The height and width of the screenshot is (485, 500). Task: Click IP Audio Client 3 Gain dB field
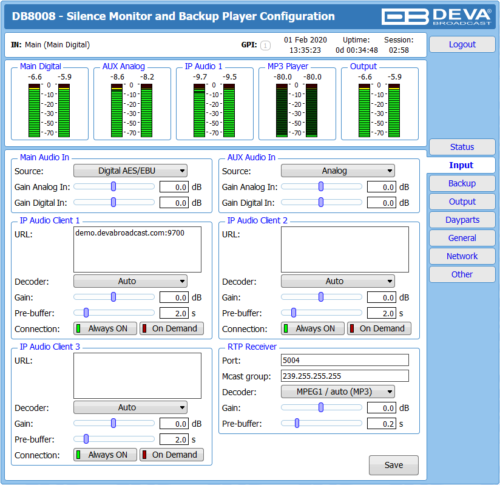point(174,424)
